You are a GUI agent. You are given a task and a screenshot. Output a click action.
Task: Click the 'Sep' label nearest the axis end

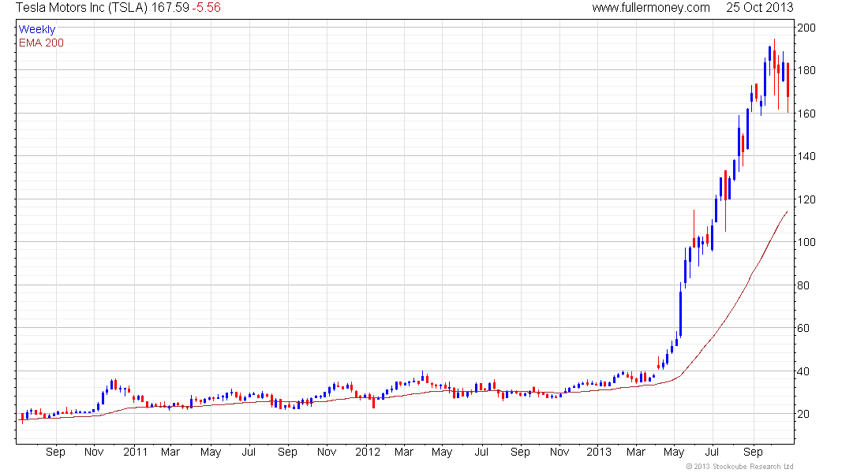click(753, 452)
